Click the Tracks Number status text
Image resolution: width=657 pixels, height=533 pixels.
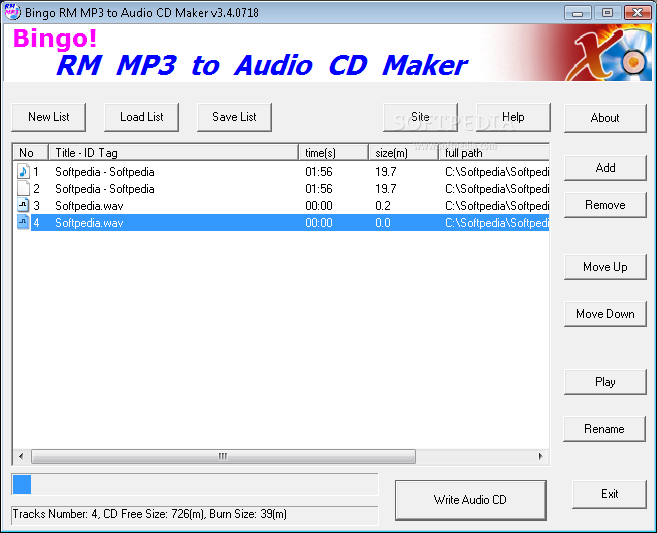(150, 514)
